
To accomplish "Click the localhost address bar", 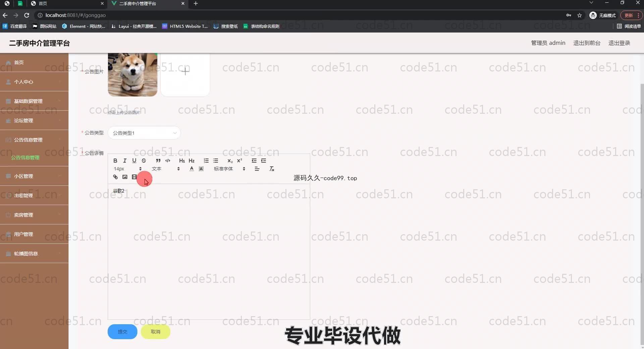I will [299, 15].
